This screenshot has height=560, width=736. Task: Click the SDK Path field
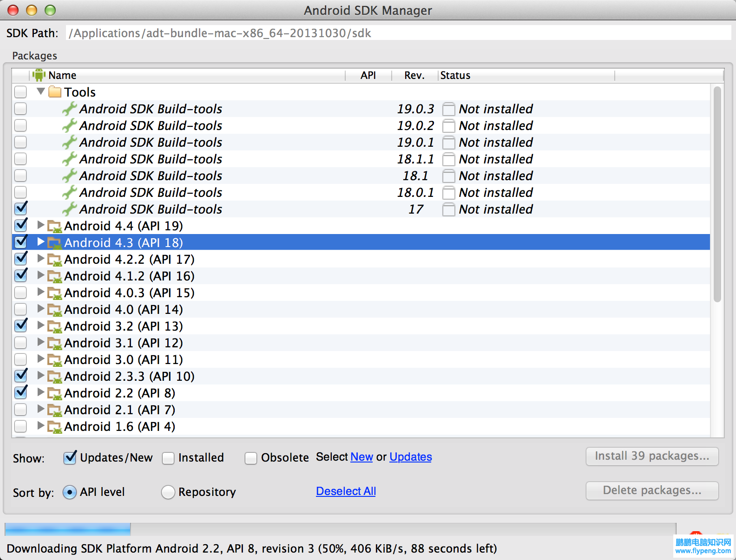(x=398, y=33)
